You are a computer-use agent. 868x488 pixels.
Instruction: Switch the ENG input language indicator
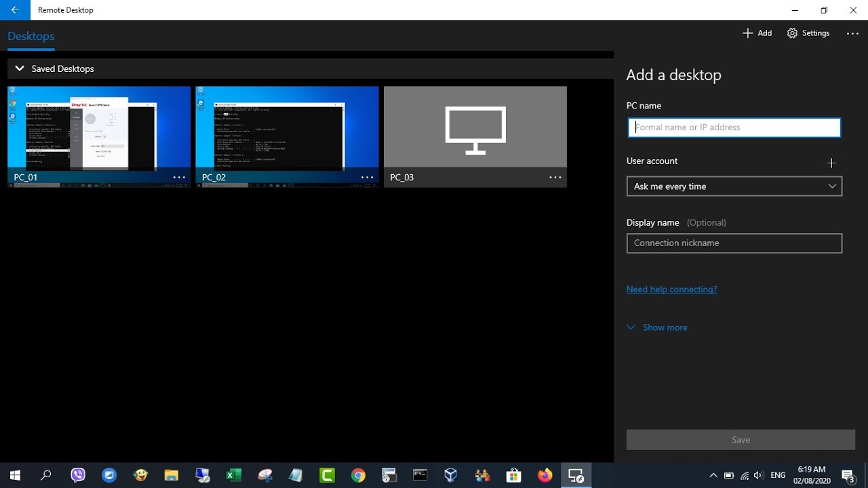(778, 475)
